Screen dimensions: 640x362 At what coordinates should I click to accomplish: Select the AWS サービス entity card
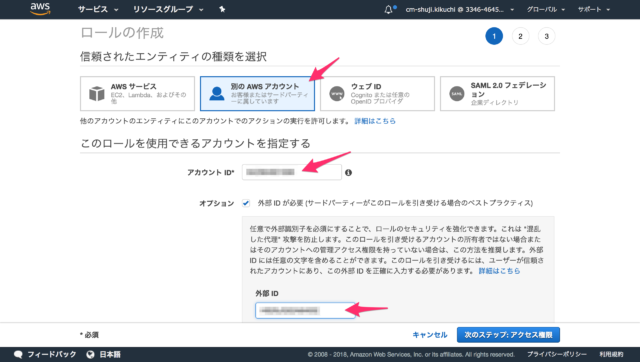[x=137, y=93]
